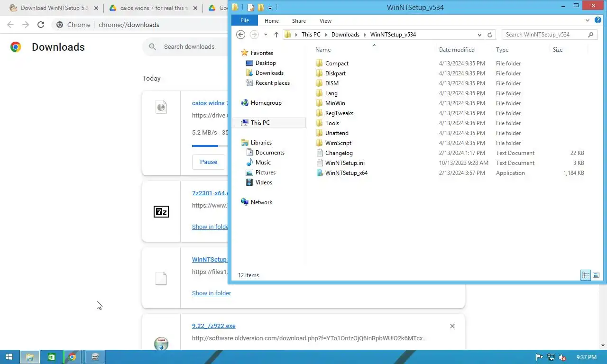Expand Downloads breadcrumb arrow
The height and width of the screenshot is (364, 607).
365,35
